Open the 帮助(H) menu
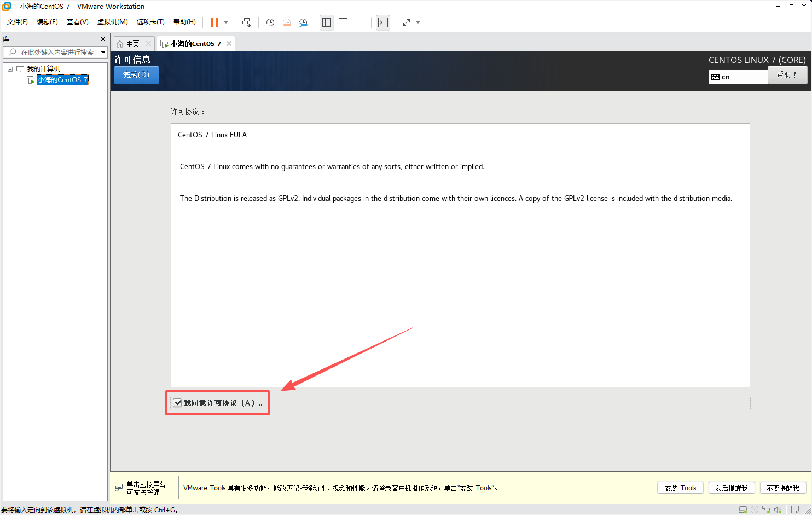The height and width of the screenshot is (515, 812). coord(184,22)
